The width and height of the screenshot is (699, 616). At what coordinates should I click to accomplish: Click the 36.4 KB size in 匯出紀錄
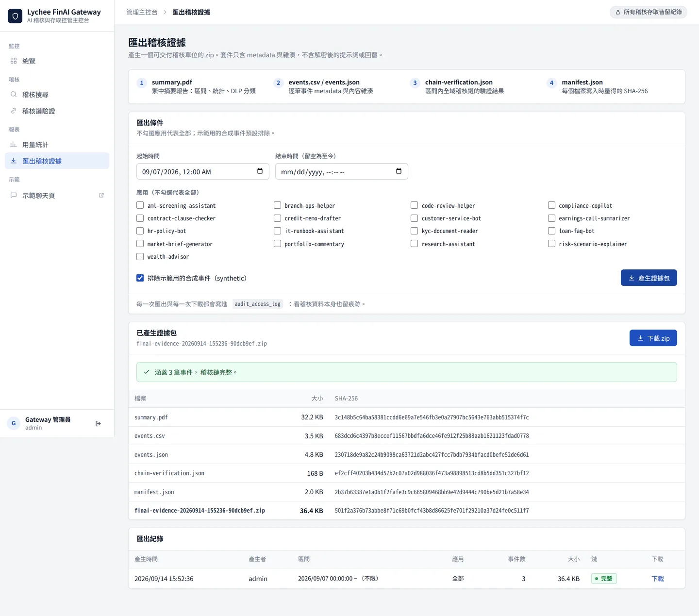coord(568,579)
